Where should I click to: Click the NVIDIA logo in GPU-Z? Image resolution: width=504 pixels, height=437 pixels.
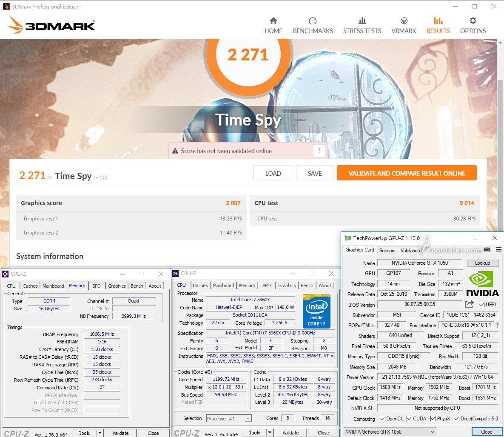(x=482, y=284)
